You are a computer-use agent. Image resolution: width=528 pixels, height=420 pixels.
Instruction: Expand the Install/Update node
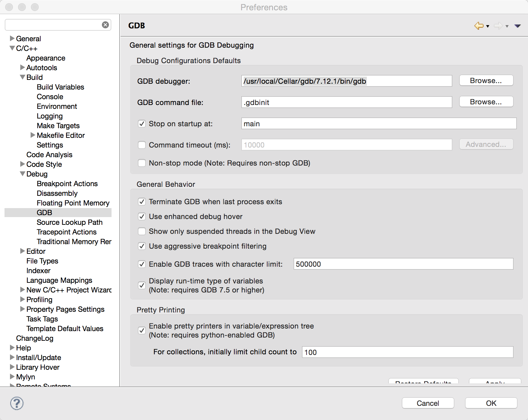pyautogui.click(x=12, y=357)
